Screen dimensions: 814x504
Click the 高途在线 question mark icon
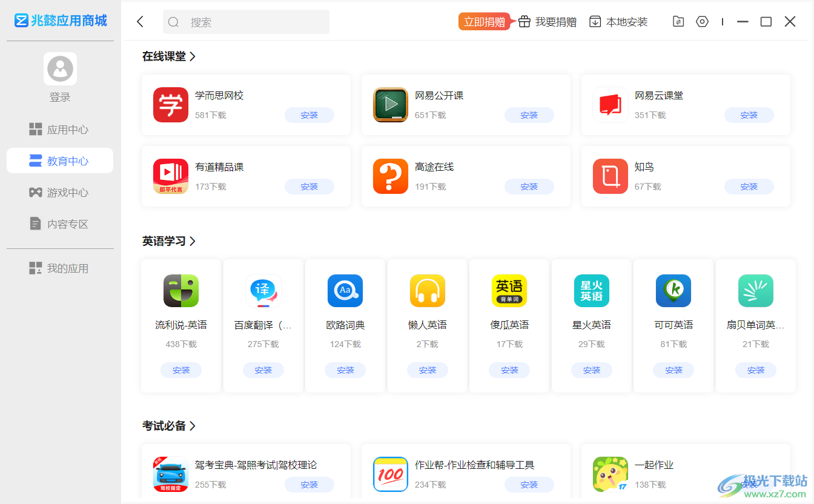pyautogui.click(x=391, y=176)
